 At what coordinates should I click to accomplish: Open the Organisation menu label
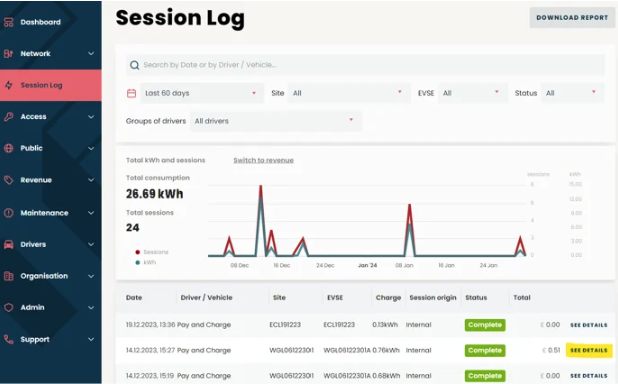tap(44, 276)
